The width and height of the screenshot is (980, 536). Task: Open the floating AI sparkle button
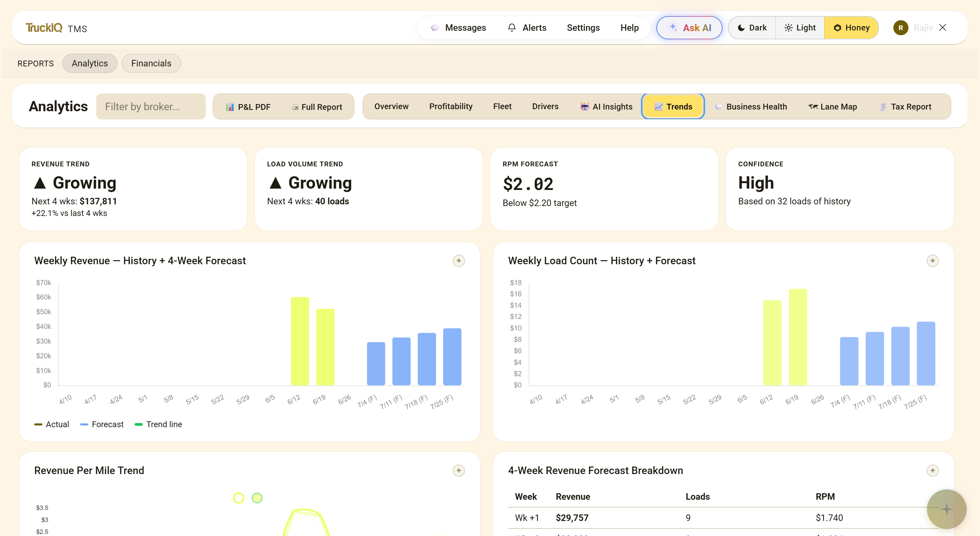point(946,509)
